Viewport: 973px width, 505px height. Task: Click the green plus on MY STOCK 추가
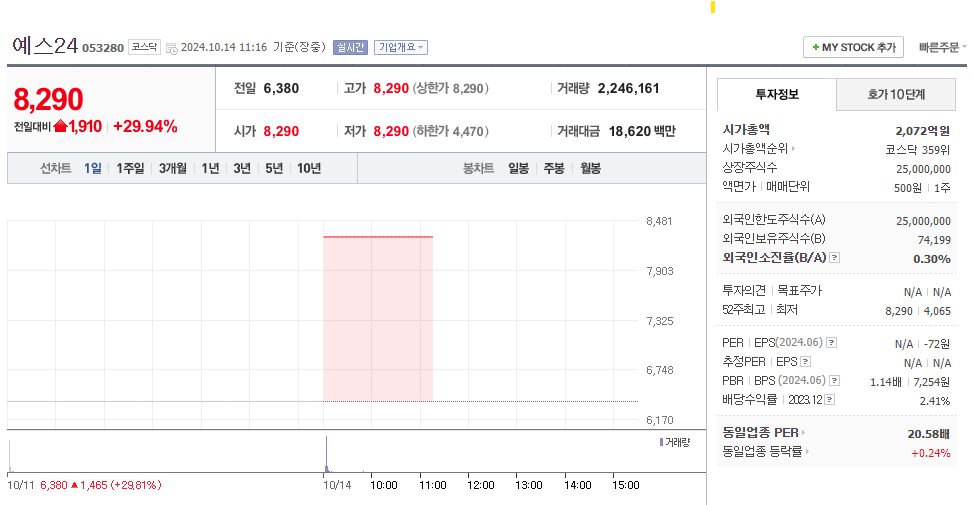[x=815, y=47]
